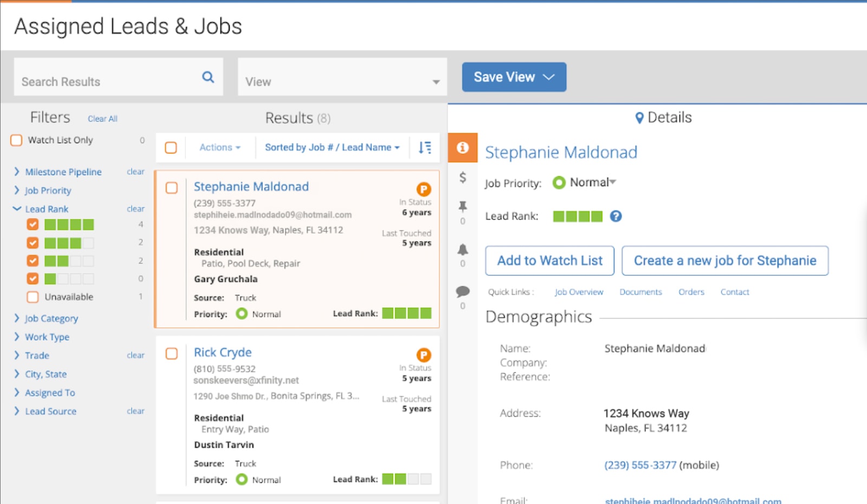Open the Actions menu
The image size is (867, 504).
pyautogui.click(x=218, y=147)
